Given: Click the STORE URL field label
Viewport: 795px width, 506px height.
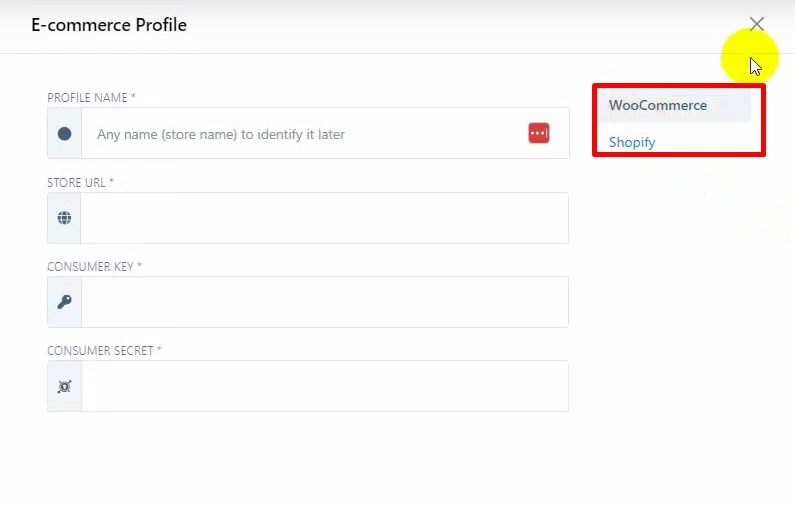Looking at the screenshot, I should click(76, 183).
